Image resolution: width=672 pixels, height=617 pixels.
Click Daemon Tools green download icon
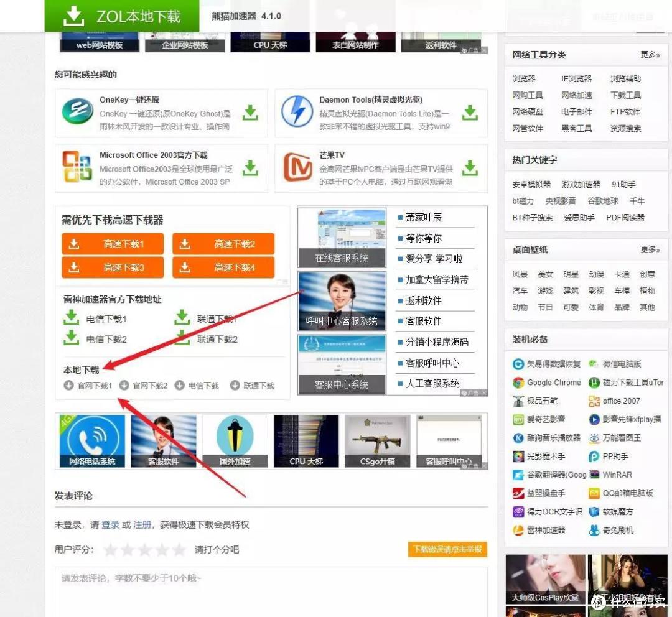(470, 113)
